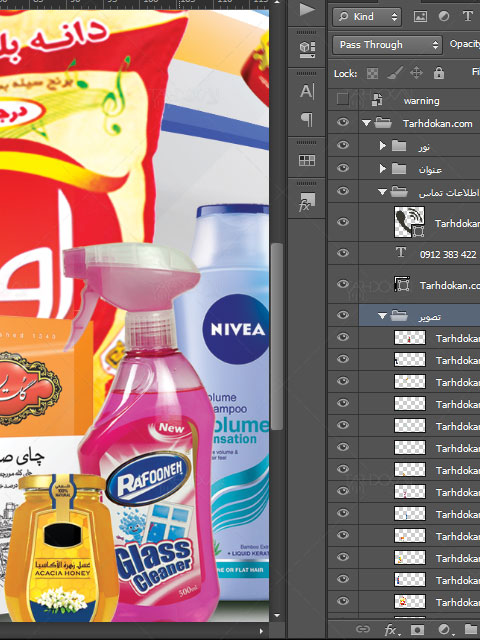The height and width of the screenshot is (640, 480).
Task: Click folder icon of عنوان group
Action: pyautogui.click(x=399, y=169)
